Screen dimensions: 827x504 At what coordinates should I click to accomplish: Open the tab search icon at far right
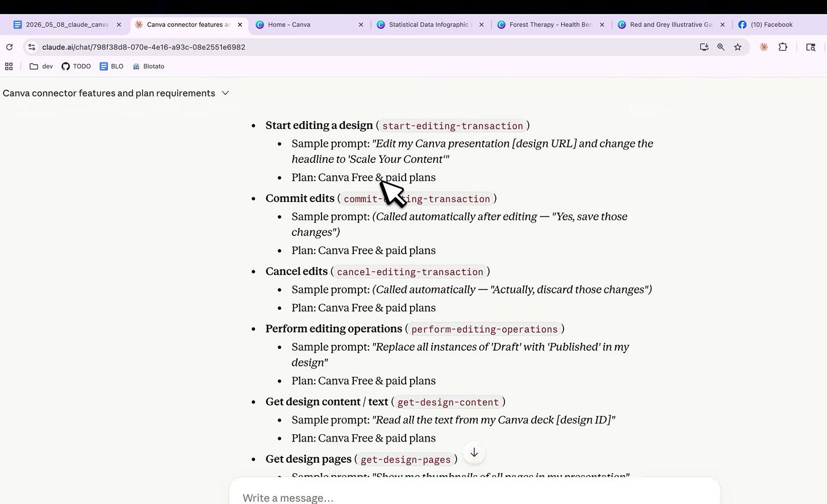811,47
